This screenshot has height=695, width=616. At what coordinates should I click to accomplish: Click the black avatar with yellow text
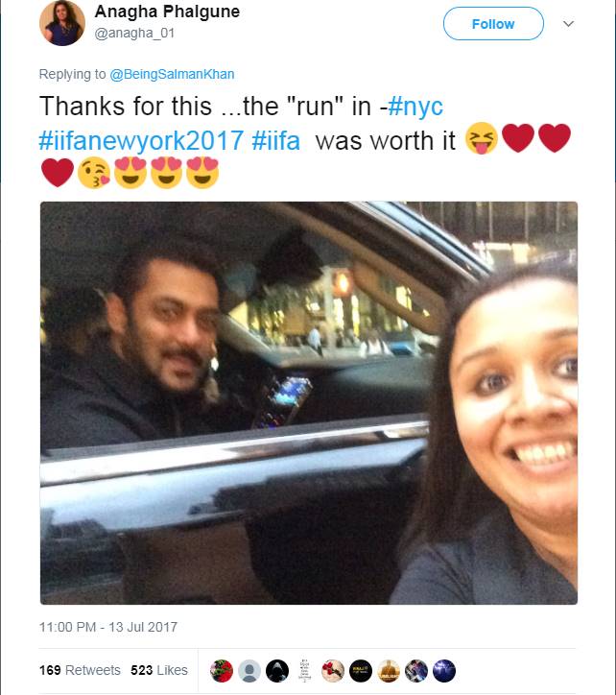pyautogui.click(x=361, y=671)
